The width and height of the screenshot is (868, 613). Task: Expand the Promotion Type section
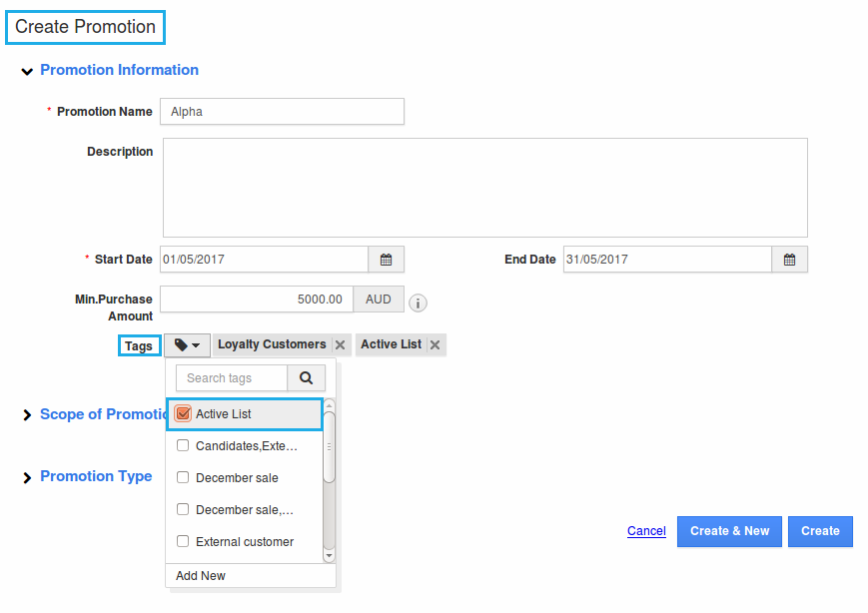(x=27, y=476)
